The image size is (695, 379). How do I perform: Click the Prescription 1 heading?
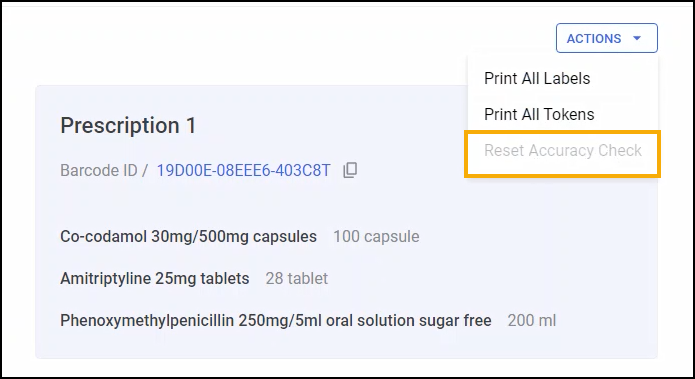(x=128, y=125)
